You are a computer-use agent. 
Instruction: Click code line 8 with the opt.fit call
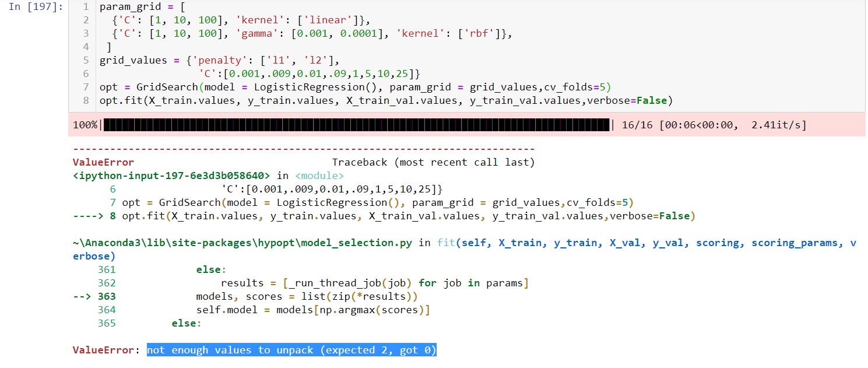pyautogui.click(x=386, y=100)
